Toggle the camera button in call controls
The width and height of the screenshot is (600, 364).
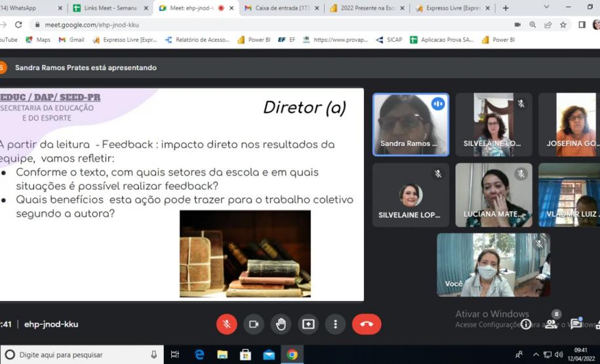254,324
